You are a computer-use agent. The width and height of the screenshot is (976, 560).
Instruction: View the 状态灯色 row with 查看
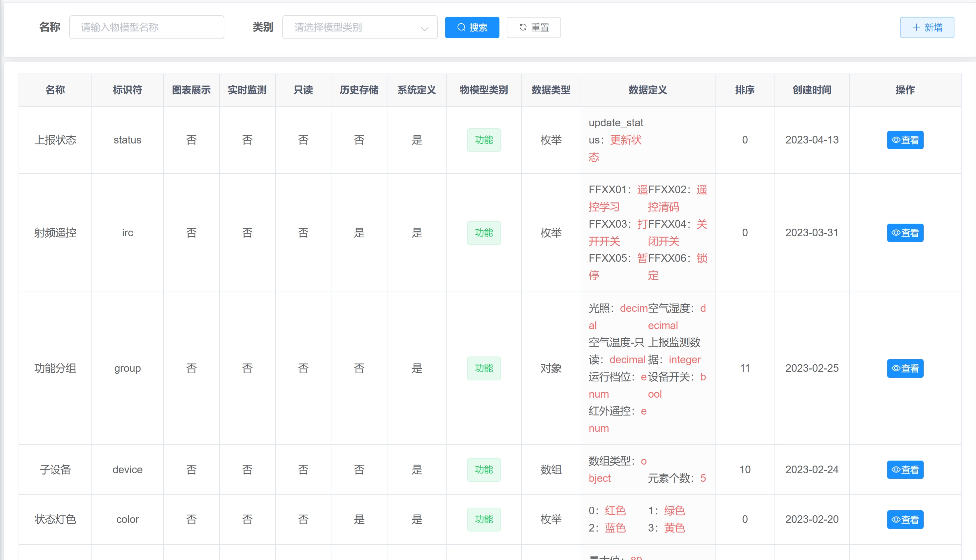click(905, 520)
